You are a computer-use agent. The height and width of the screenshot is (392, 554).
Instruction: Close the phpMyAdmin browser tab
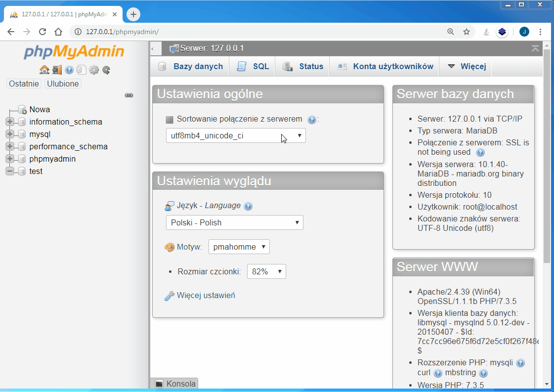tap(115, 14)
